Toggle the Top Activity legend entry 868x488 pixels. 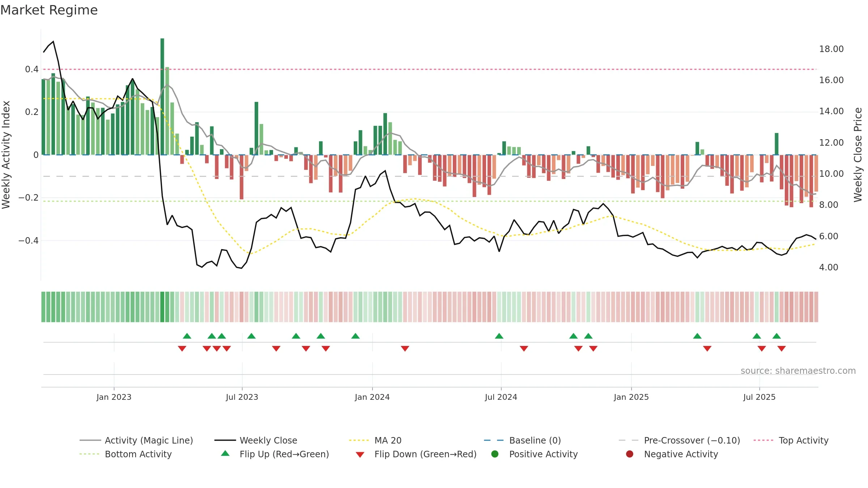click(x=791, y=440)
